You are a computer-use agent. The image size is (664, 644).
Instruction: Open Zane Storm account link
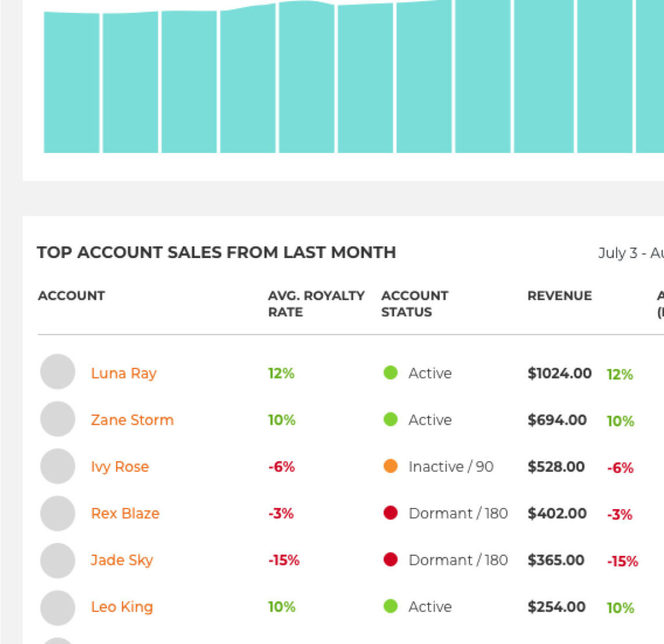tap(132, 420)
